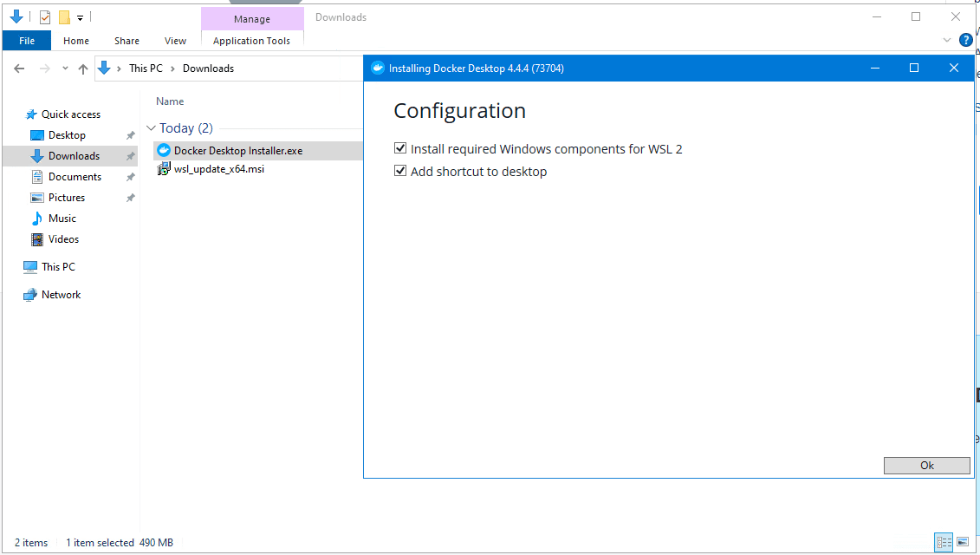Click This PC in address breadcrumb
Screen dimensions: 980x555
click(145, 69)
